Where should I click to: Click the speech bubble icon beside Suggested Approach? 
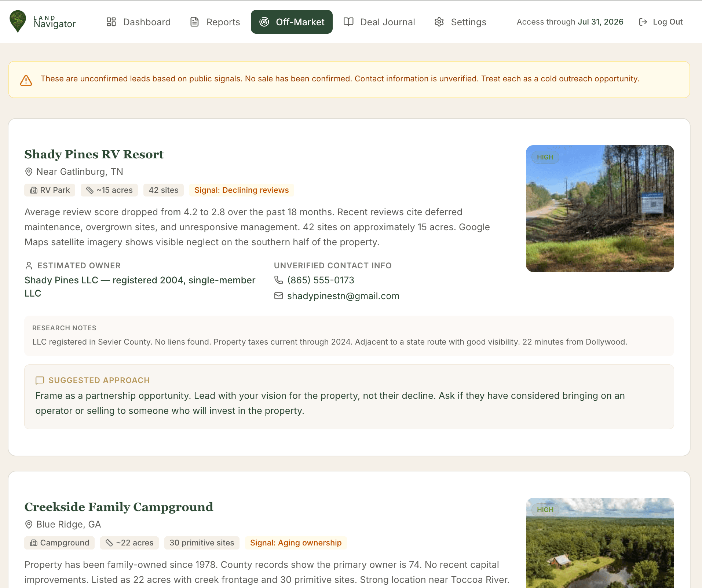pyautogui.click(x=40, y=381)
